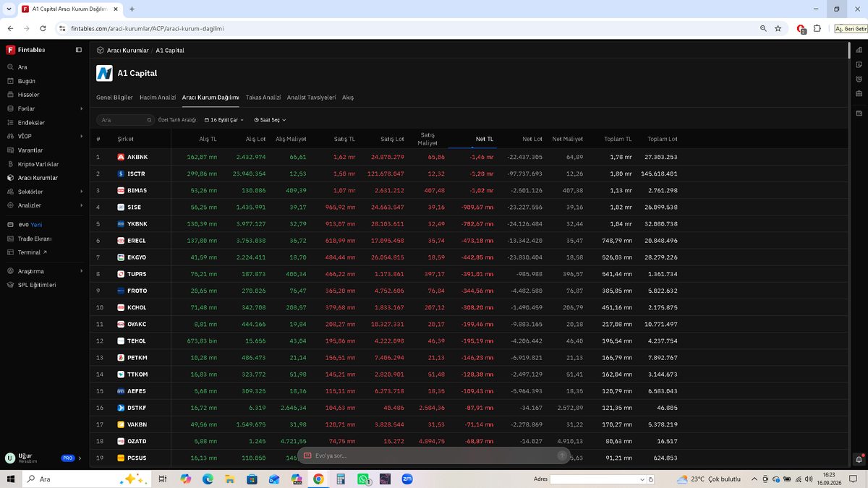
Task: Sort table by Net TL column header
Action: [x=485, y=139]
